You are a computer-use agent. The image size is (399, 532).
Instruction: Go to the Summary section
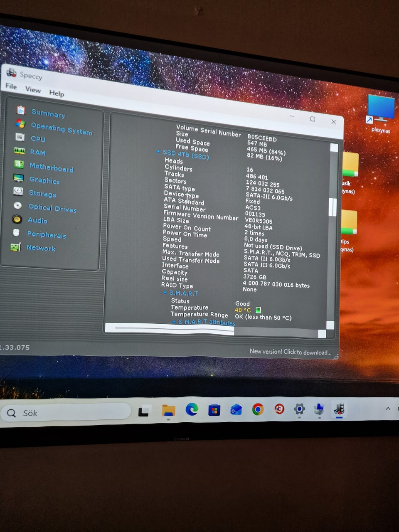(x=48, y=113)
